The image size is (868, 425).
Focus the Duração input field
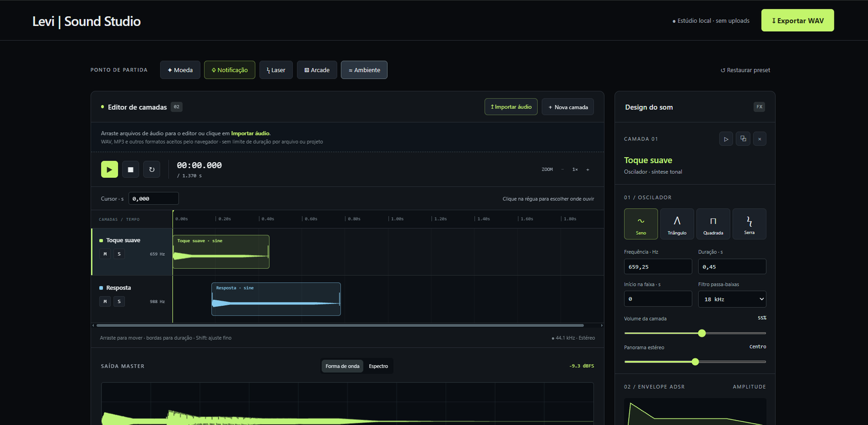pyautogui.click(x=732, y=267)
